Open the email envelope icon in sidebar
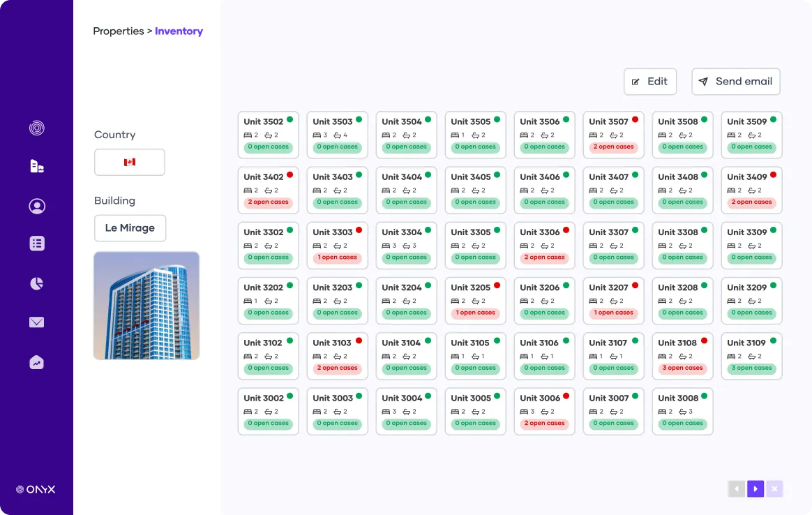Viewport: 812px width, 515px height. tap(36, 322)
